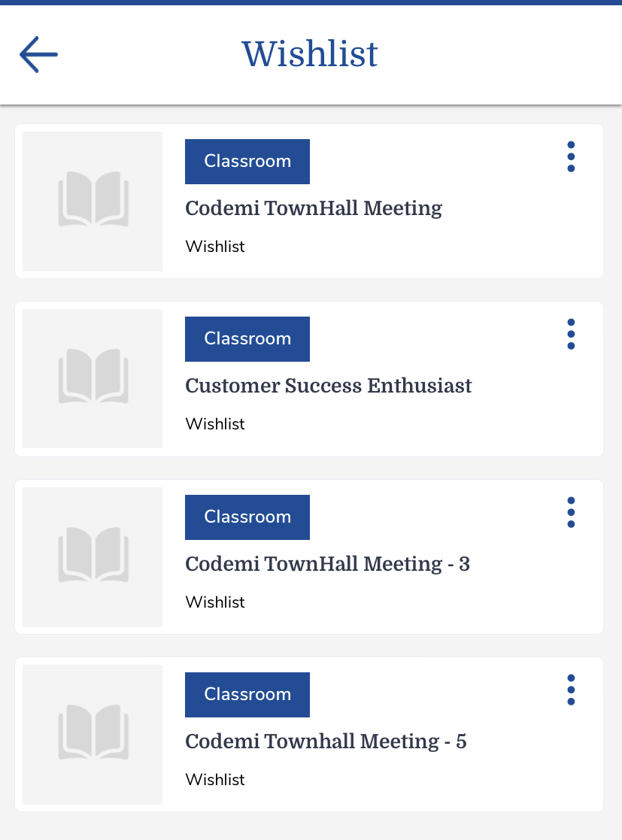Viewport: 622px width, 840px height.
Task: Open kebab menu for Townhall Meeting - 5
Action: coord(571,690)
